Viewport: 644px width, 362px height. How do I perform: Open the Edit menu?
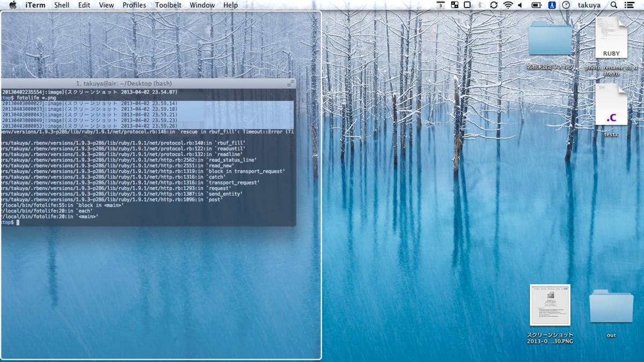tap(84, 5)
